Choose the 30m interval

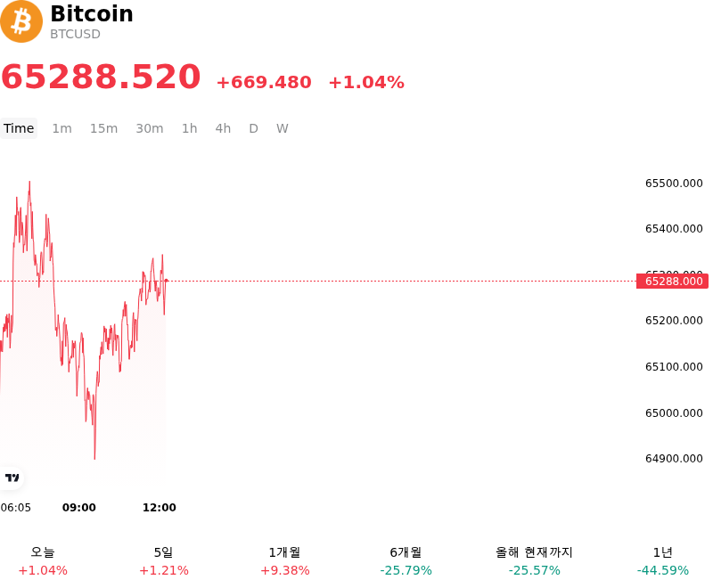point(150,128)
